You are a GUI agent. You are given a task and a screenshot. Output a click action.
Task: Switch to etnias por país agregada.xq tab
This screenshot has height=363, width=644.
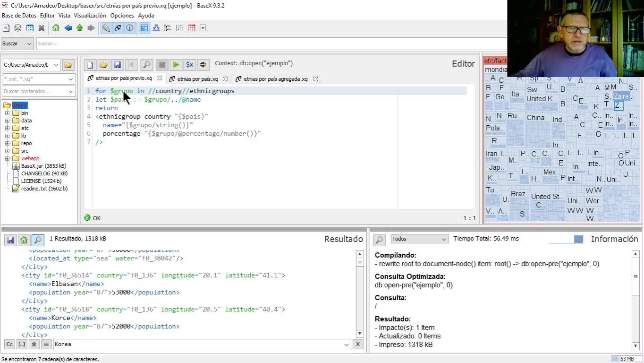pos(275,79)
